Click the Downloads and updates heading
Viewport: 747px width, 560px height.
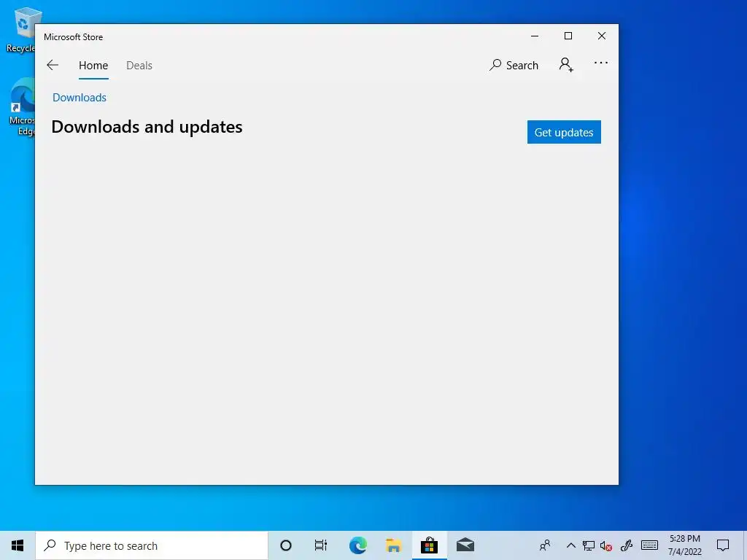(147, 127)
